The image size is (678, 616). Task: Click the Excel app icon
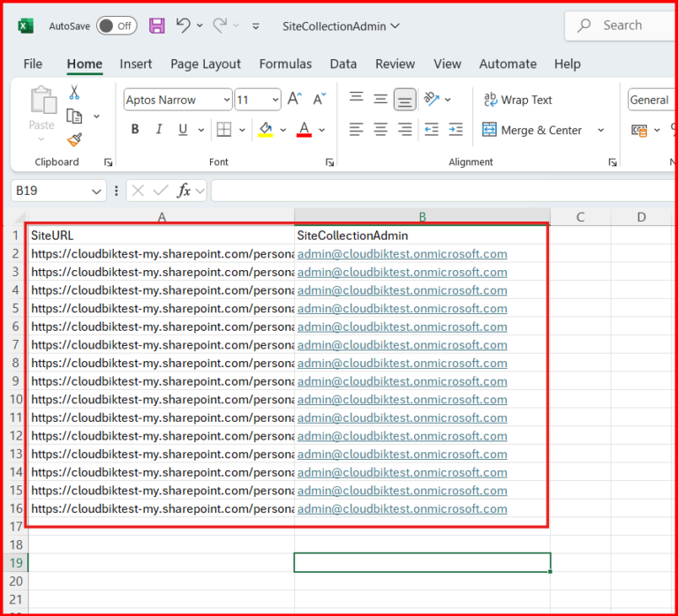point(26,26)
